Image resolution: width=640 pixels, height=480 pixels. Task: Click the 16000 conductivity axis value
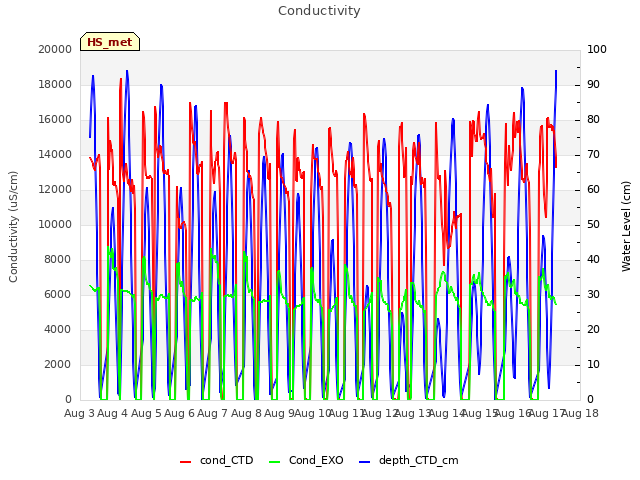(x=55, y=120)
